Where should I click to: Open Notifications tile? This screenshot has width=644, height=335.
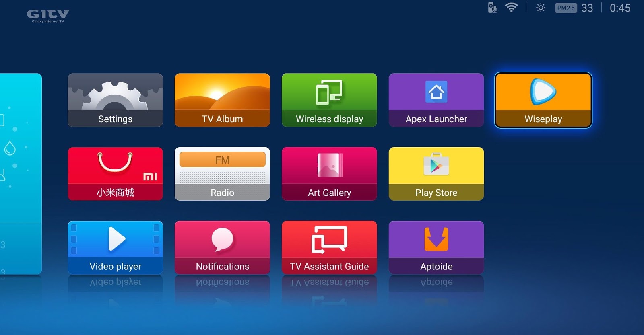point(222,248)
